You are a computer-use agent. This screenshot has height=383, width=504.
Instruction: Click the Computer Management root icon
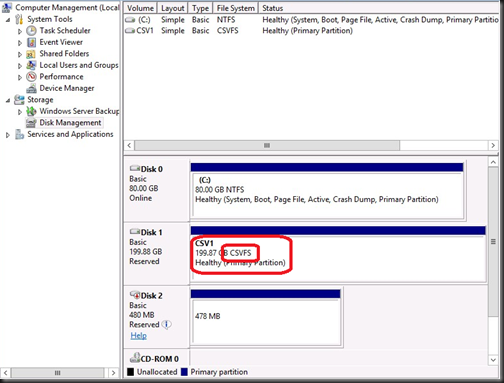point(8,7)
